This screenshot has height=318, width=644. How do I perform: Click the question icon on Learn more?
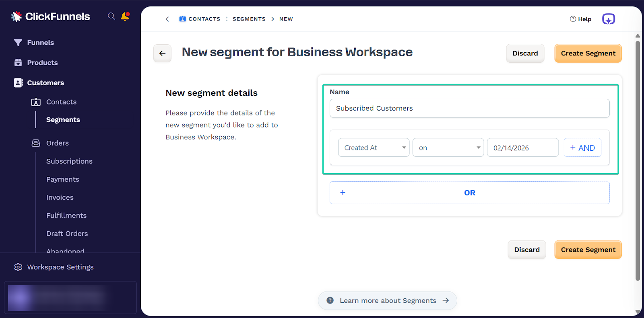pyautogui.click(x=330, y=300)
